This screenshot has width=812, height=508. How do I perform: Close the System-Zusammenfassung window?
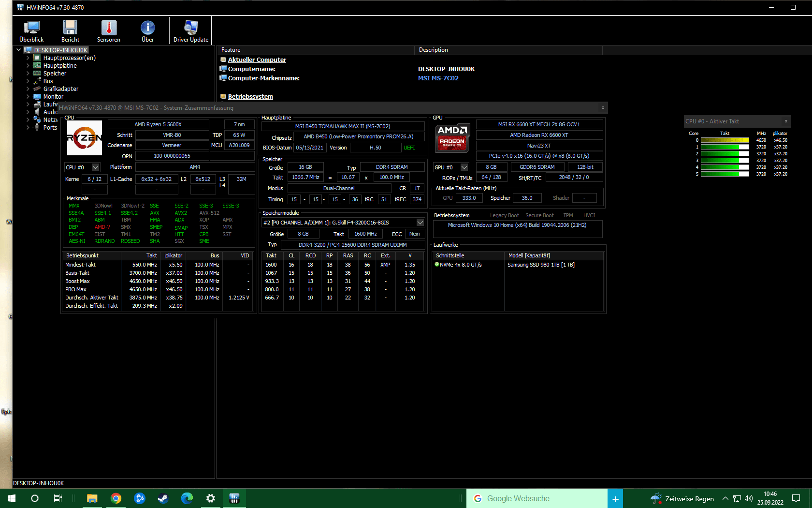point(603,108)
